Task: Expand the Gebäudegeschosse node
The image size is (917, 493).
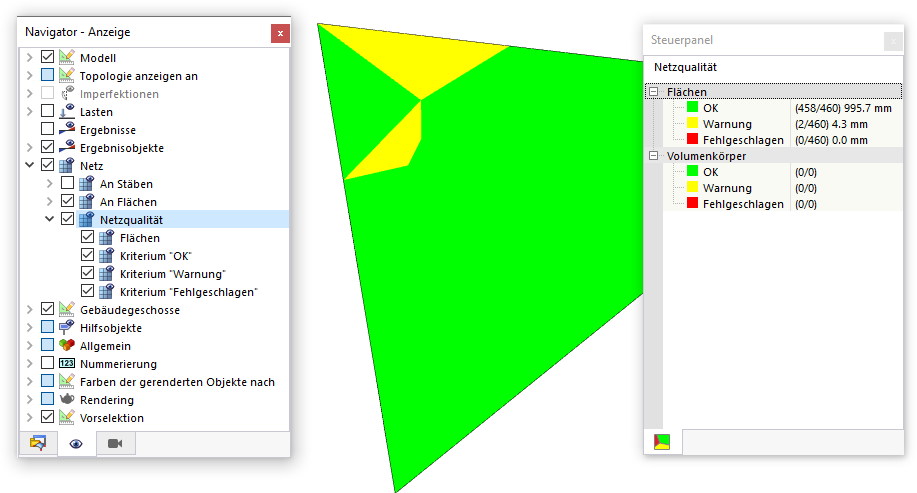Action: coord(29,309)
